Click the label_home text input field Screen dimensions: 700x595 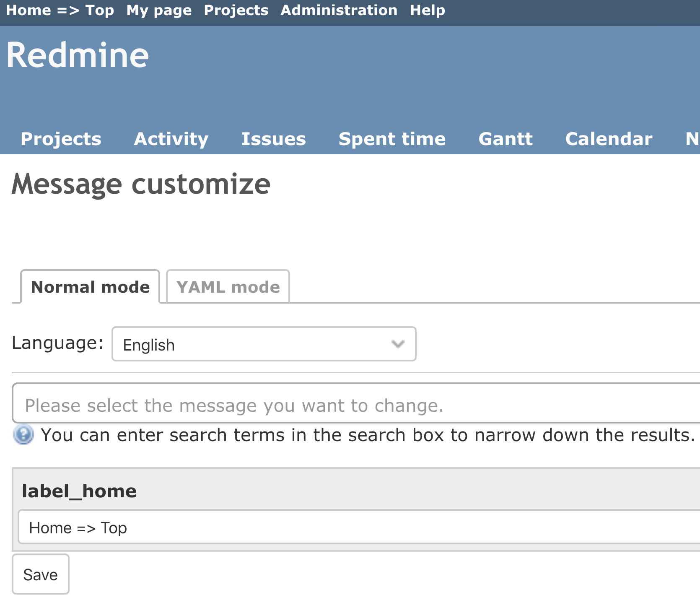tap(356, 527)
